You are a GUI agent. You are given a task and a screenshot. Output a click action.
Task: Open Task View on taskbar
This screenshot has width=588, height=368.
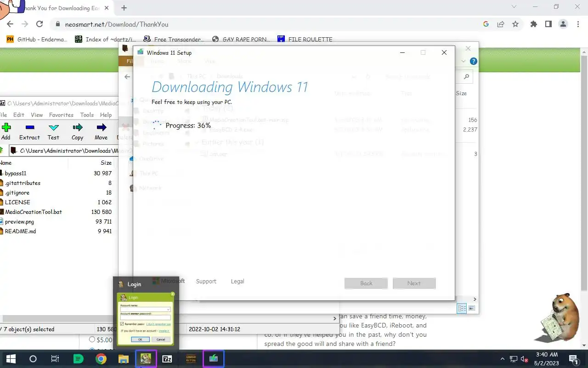click(55, 359)
